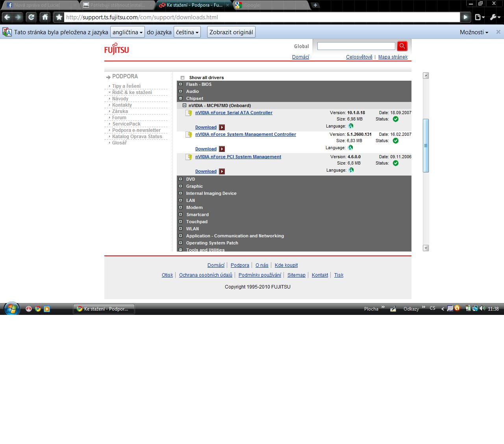Open the Mapa stránek link
Viewport: 504px width, 444px height.
pyautogui.click(x=393, y=57)
